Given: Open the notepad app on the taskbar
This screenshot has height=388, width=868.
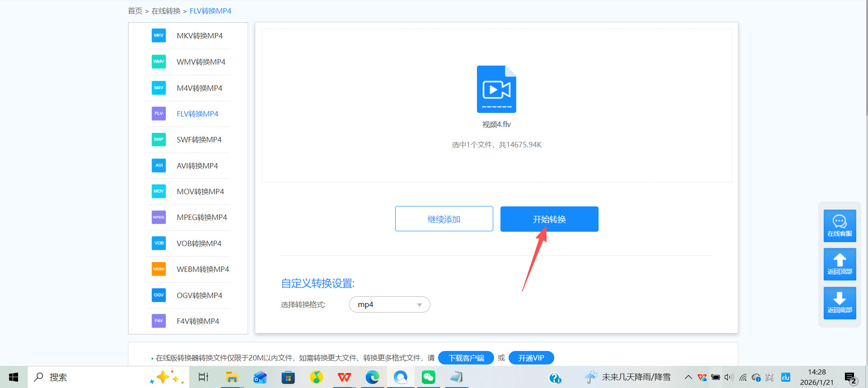Looking at the screenshot, I should click(x=456, y=377).
